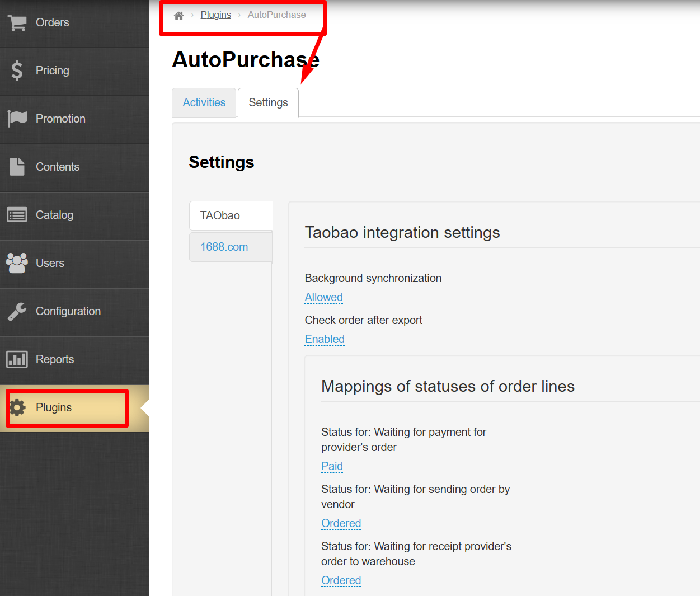This screenshot has height=596, width=700.
Task: Toggle Check order after export Enabled value
Action: pyautogui.click(x=325, y=339)
